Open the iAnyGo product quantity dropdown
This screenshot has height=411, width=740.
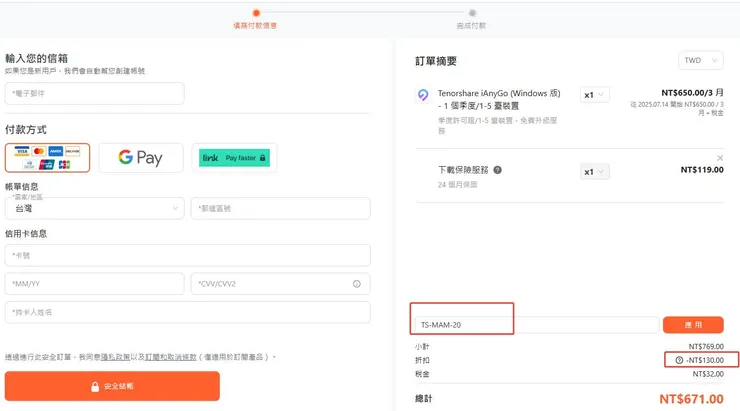[595, 95]
